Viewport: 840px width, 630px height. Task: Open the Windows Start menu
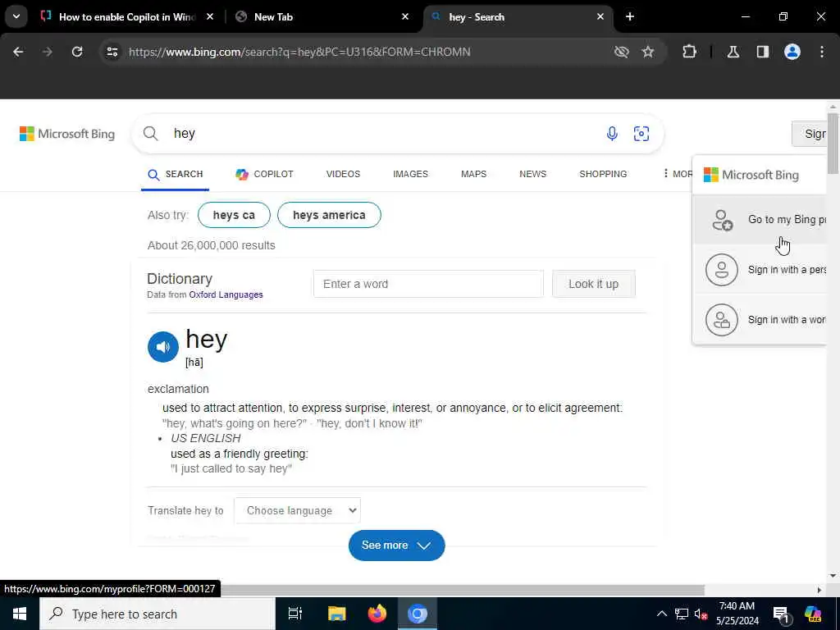pyautogui.click(x=20, y=614)
